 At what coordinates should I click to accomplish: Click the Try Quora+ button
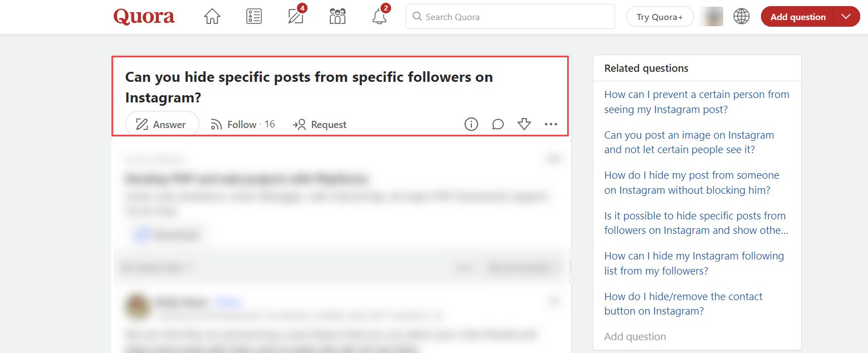(660, 16)
